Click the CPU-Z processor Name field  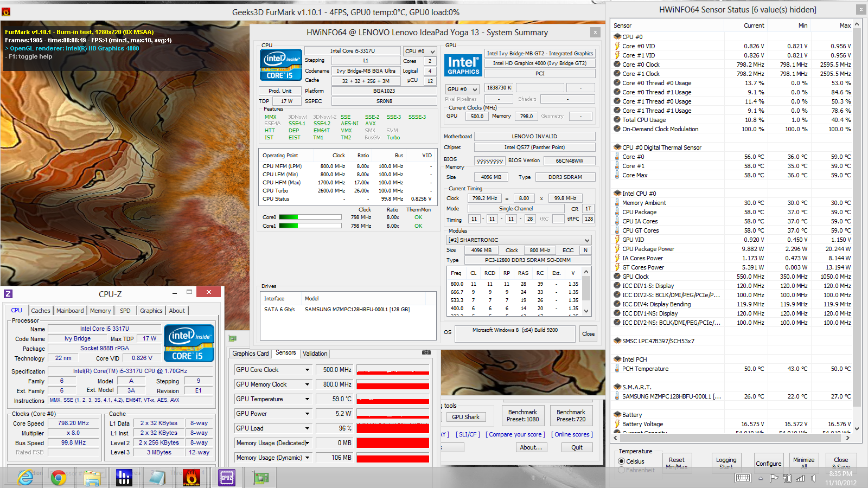tap(105, 329)
